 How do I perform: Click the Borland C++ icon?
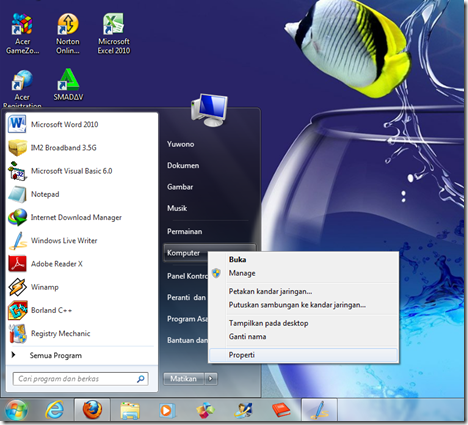[x=17, y=310]
